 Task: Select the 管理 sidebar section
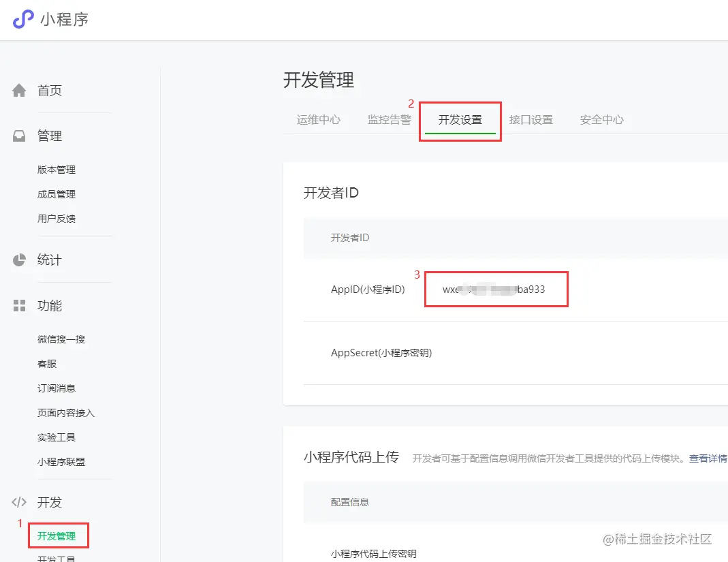coord(50,136)
